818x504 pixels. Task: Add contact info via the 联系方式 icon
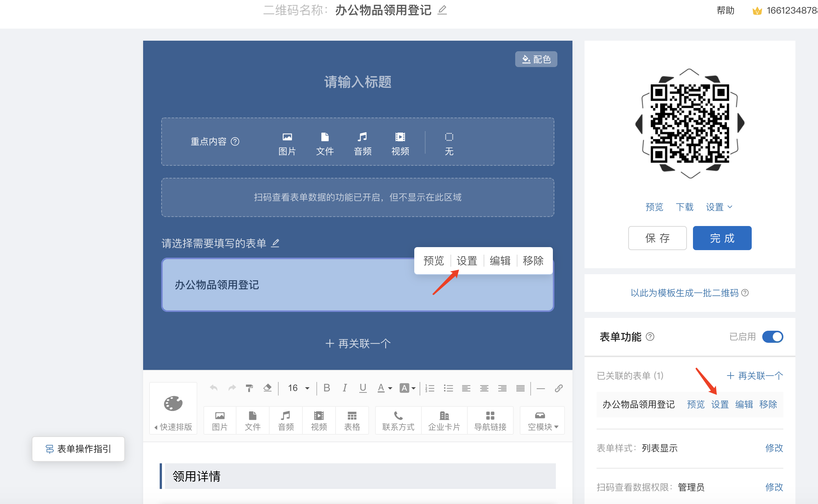(x=398, y=420)
